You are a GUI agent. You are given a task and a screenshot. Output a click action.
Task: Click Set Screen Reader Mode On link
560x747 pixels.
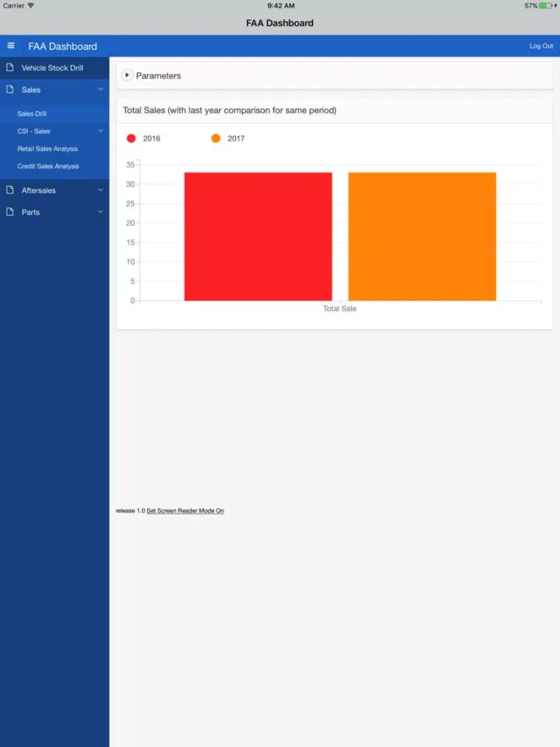tap(185, 511)
